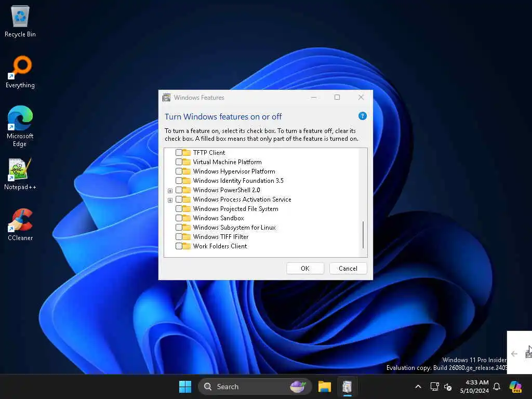Enable the Work Folders Client checkbox
Image resolution: width=532 pixels, height=399 pixels.
[179, 246]
